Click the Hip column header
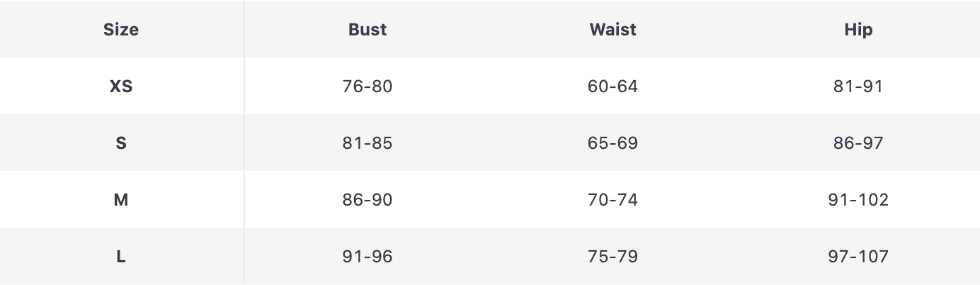 tap(858, 30)
